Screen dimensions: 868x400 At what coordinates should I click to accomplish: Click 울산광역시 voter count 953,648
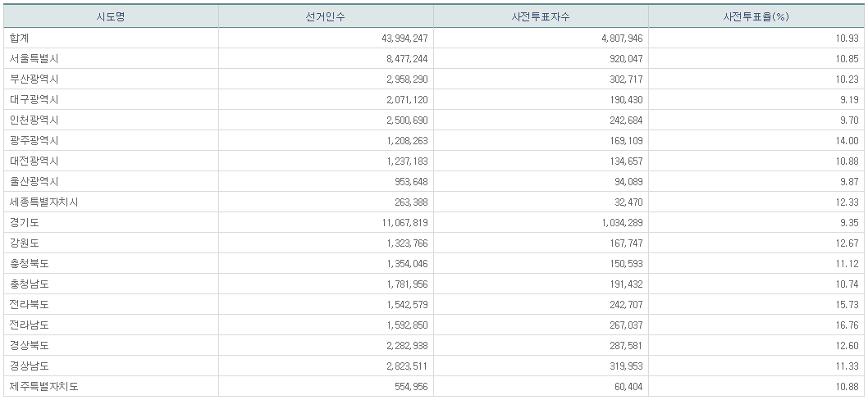pos(407,181)
